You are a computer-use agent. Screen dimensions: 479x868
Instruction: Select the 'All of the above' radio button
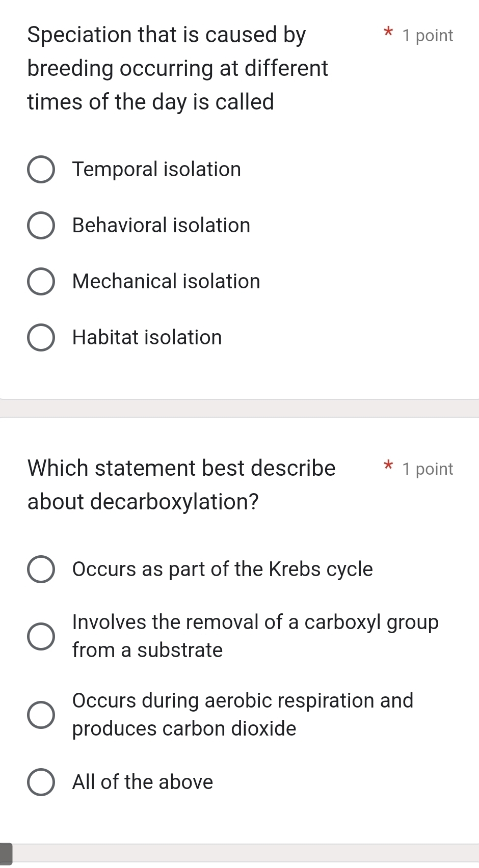tap(41, 782)
